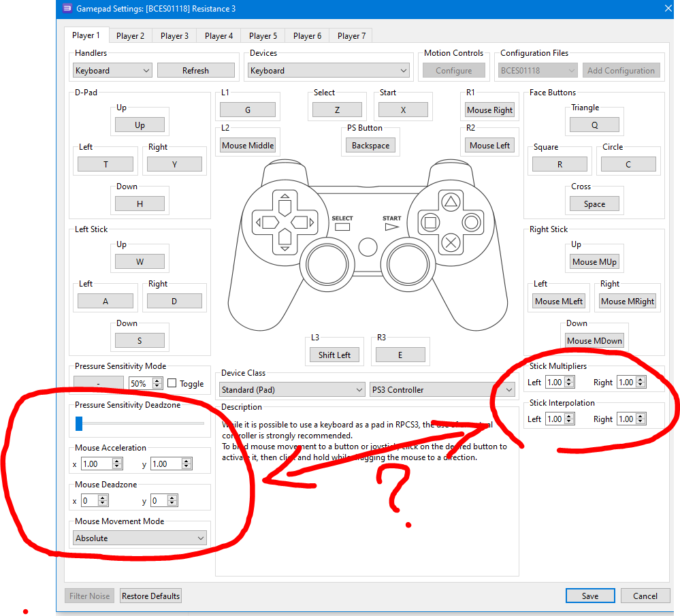Rebind Right Stick Left Mouse MLeft

point(559,301)
